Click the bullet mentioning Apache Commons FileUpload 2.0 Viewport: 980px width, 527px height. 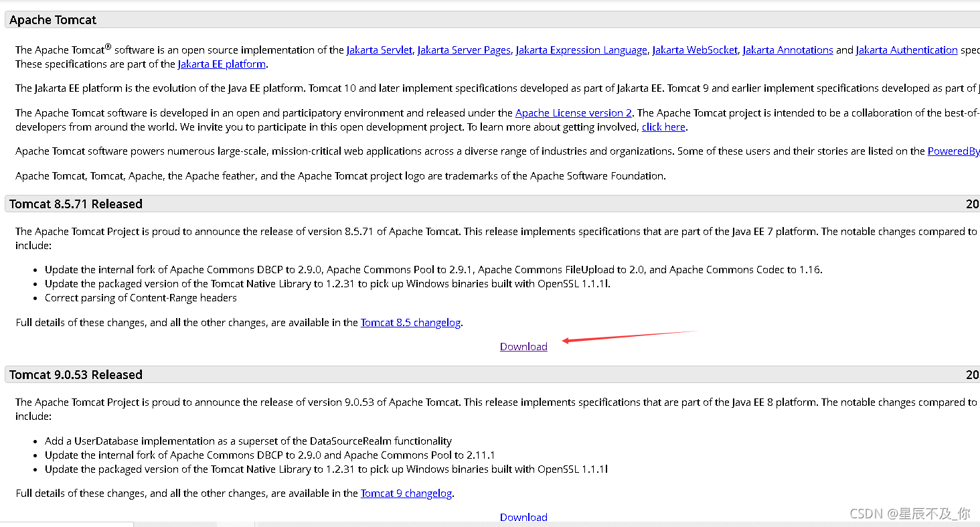[x=433, y=270]
